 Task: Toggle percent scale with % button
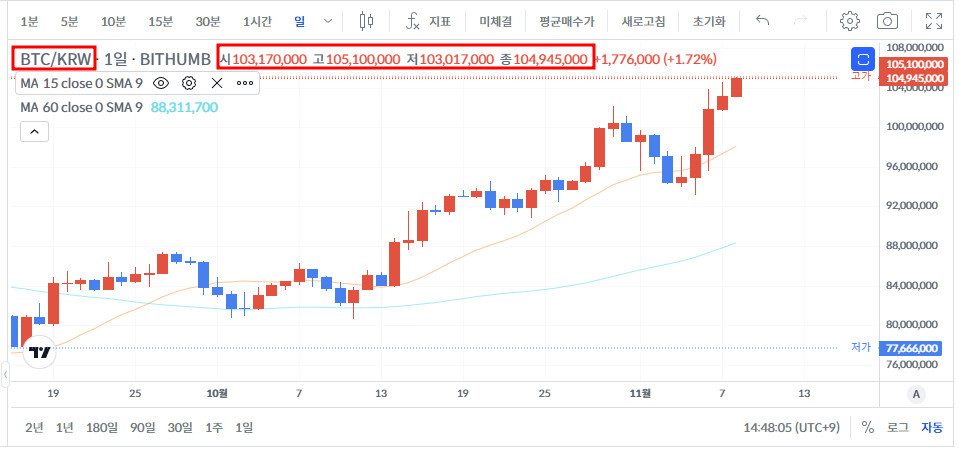tap(867, 427)
